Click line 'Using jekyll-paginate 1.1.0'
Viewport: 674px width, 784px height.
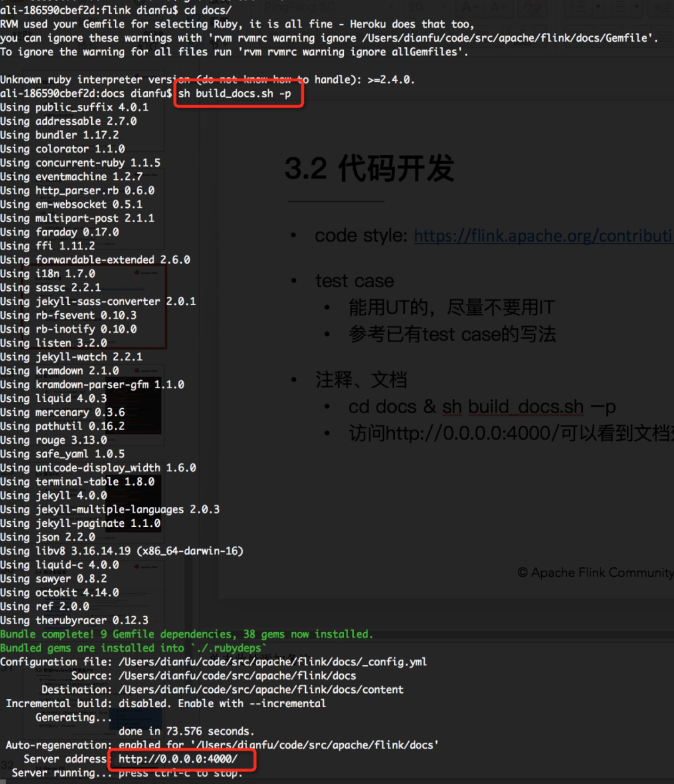[81, 523]
